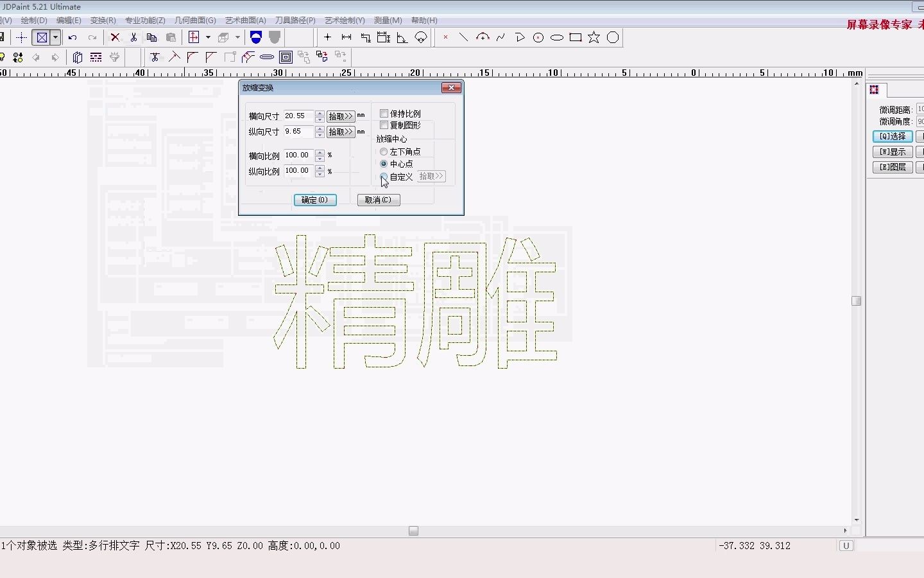Expand the 3D box view dropdown arrow

click(x=237, y=37)
